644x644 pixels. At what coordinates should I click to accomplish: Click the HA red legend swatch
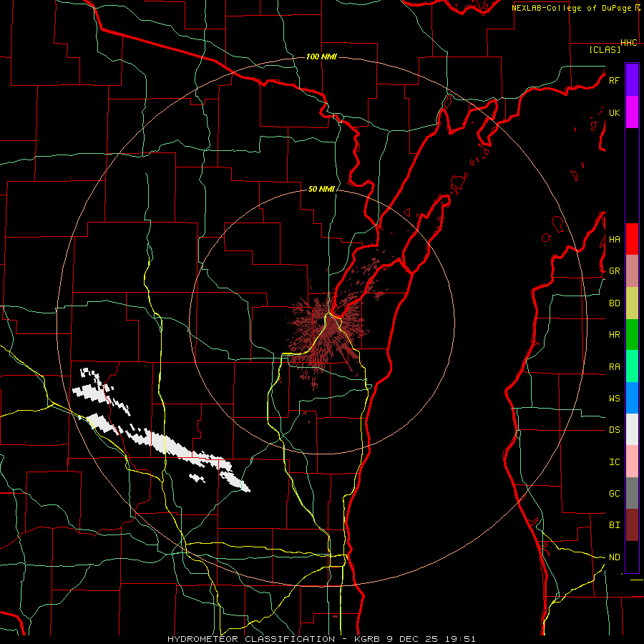point(632,239)
